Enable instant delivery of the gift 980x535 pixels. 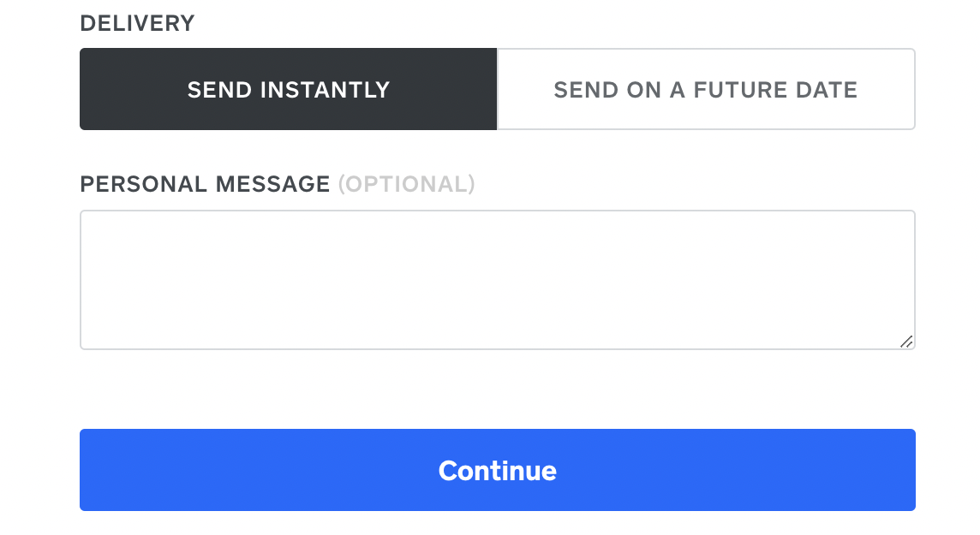tap(288, 89)
